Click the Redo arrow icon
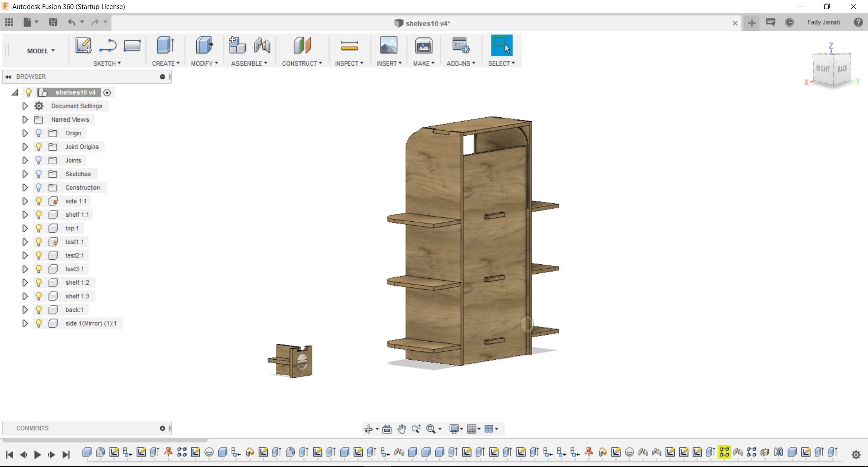Image resolution: width=868 pixels, height=467 pixels. tap(95, 22)
